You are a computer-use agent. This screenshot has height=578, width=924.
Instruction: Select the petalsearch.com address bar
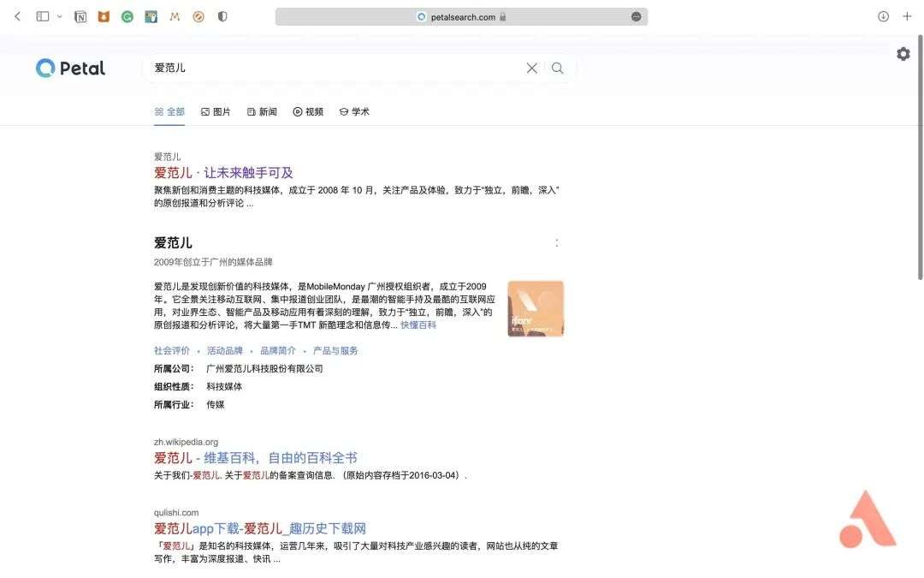[x=461, y=16]
